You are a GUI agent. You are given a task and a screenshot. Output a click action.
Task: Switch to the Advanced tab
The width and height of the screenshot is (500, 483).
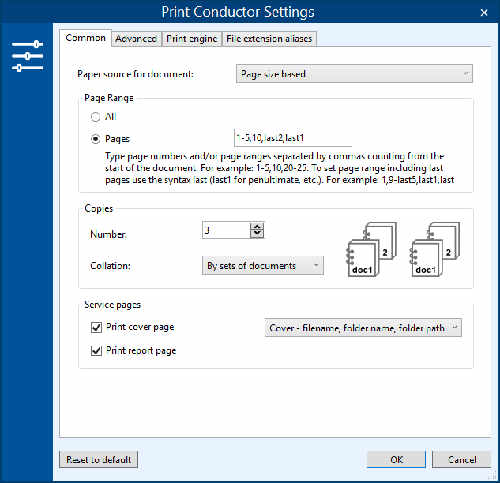tap(136, 39)
